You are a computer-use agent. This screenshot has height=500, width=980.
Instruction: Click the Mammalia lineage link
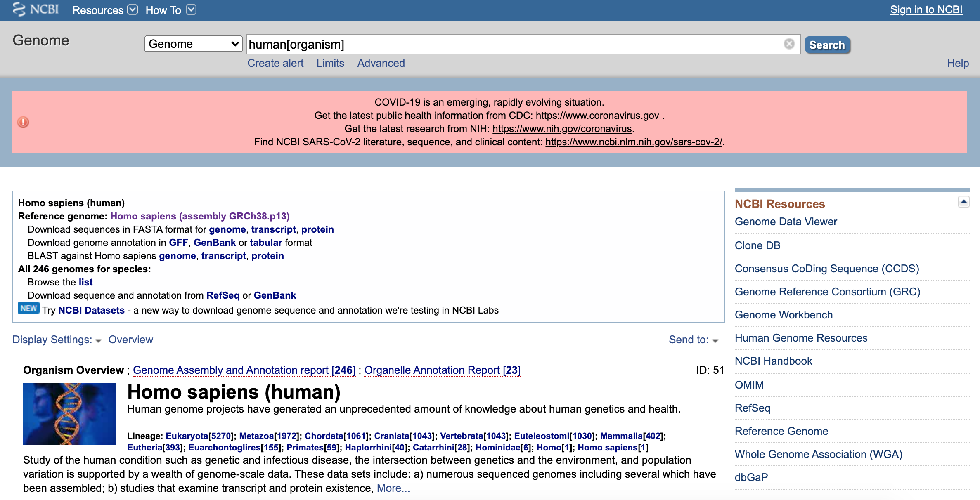621,436
